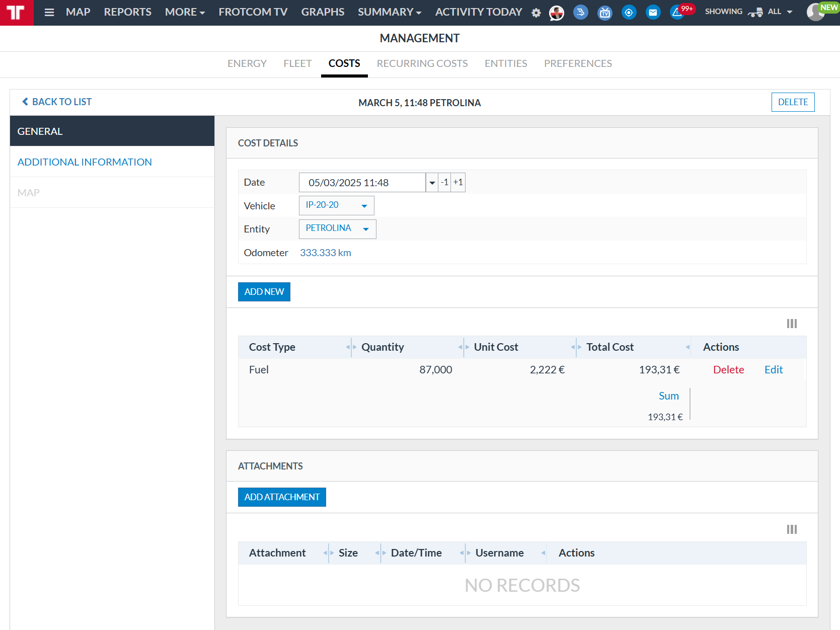This screenshot has width=840, height=630.
Task: Open column chooser for cost table
Action: 792,324
